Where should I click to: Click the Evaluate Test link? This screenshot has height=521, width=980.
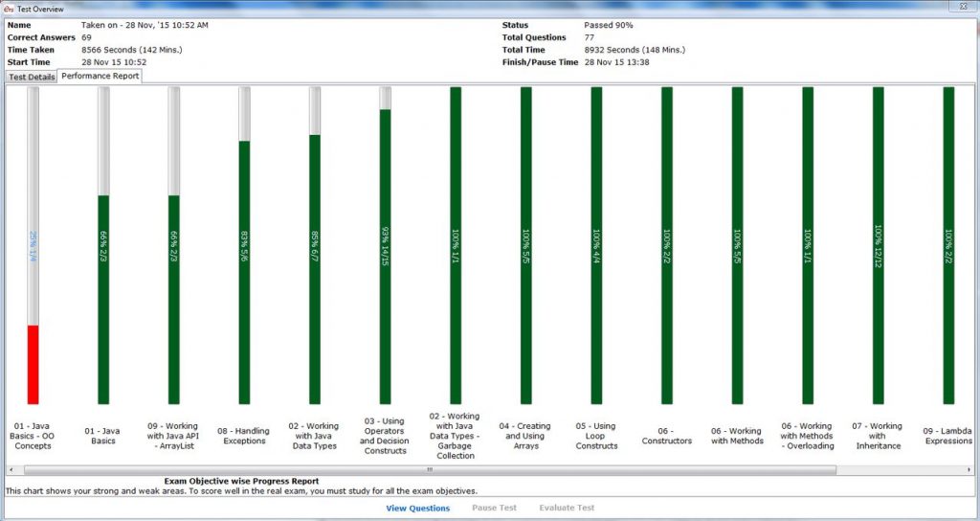[567, 508]
